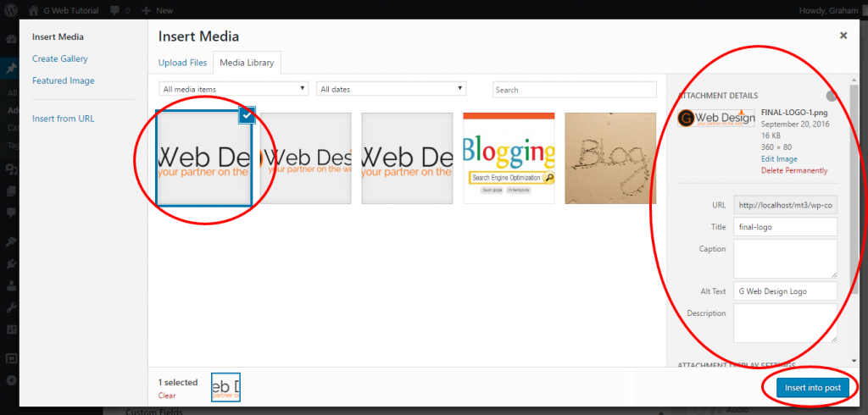Open Create Gallery in the left menu
The width and height of the screenshot is (868, 415).
click(x=60, y=58)
